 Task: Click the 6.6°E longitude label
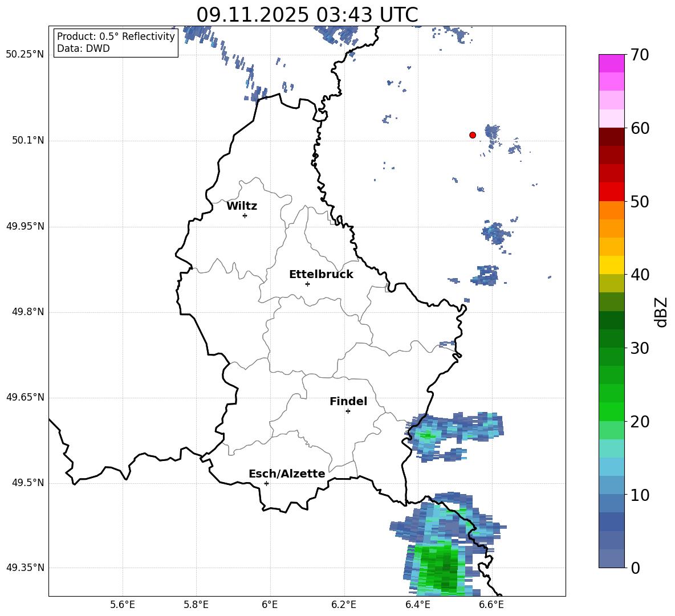pos(491,605)
